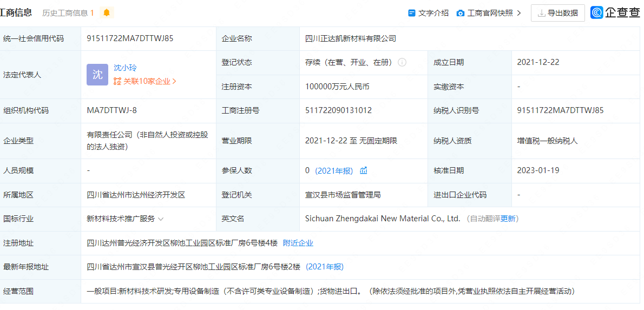Select business term 2021-12-22 至 无固定期限
The width and height of the screenshot is (644, 310).
pos(351,141)
